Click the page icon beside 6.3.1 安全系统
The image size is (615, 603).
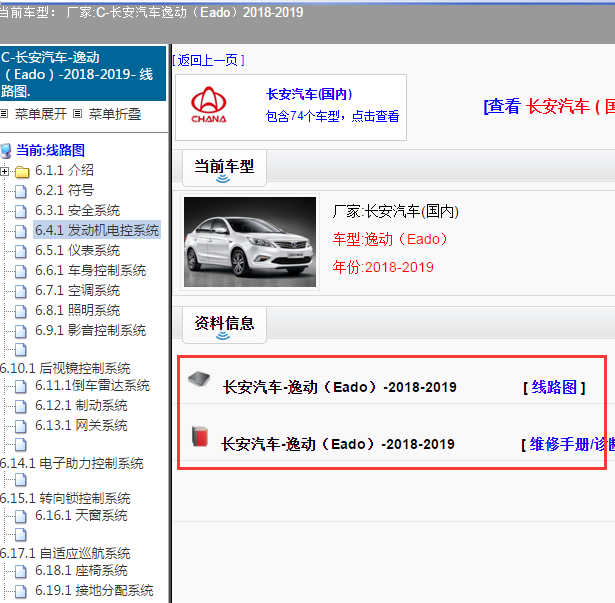tap(20, 211)
